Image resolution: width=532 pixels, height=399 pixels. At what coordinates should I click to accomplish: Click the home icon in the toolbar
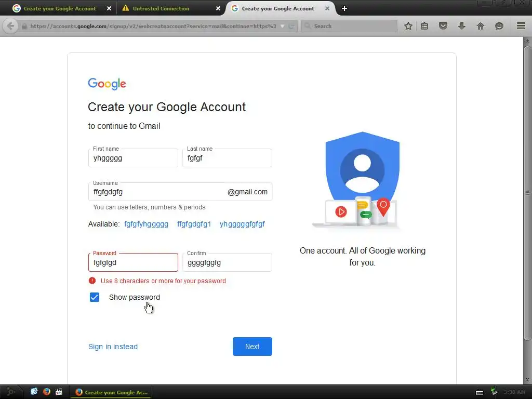click(x=481, y=26)
